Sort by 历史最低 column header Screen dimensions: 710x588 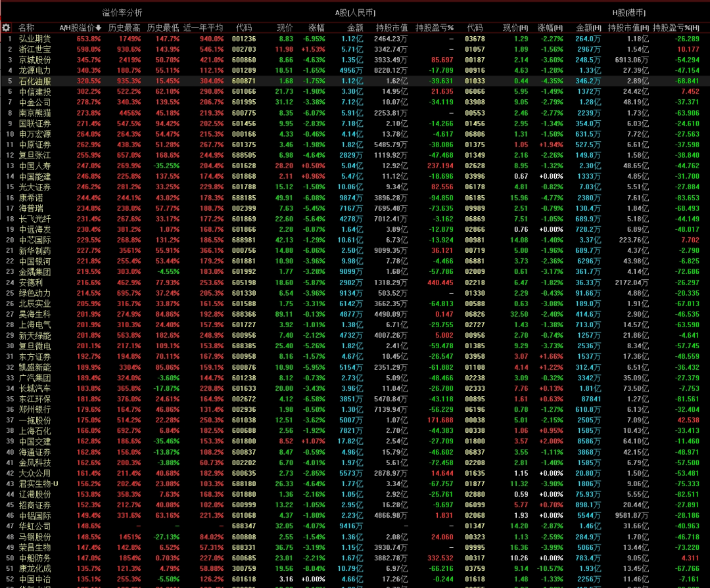pos(162,28)
